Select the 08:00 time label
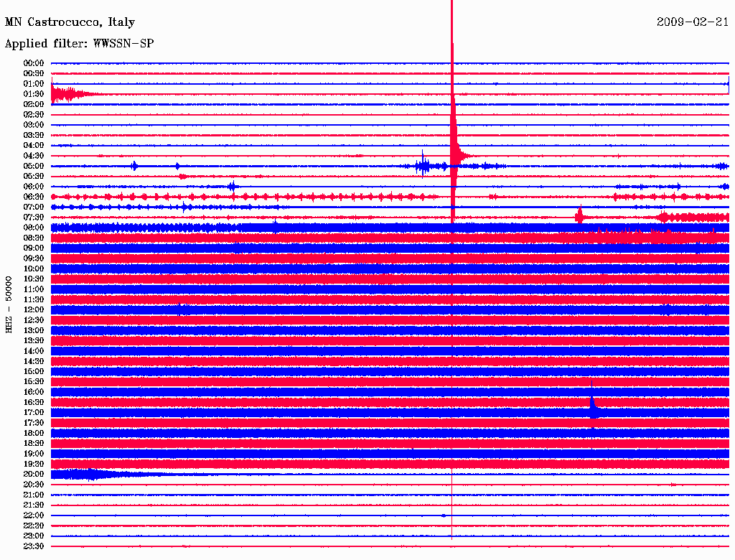This screenshot has height=560, width=735. tap(34, 228)
